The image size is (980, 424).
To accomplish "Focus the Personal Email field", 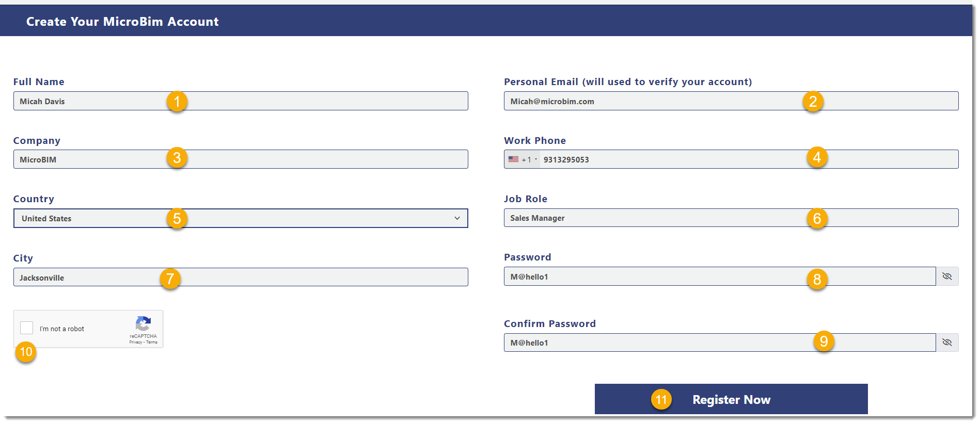I will 731,101.
